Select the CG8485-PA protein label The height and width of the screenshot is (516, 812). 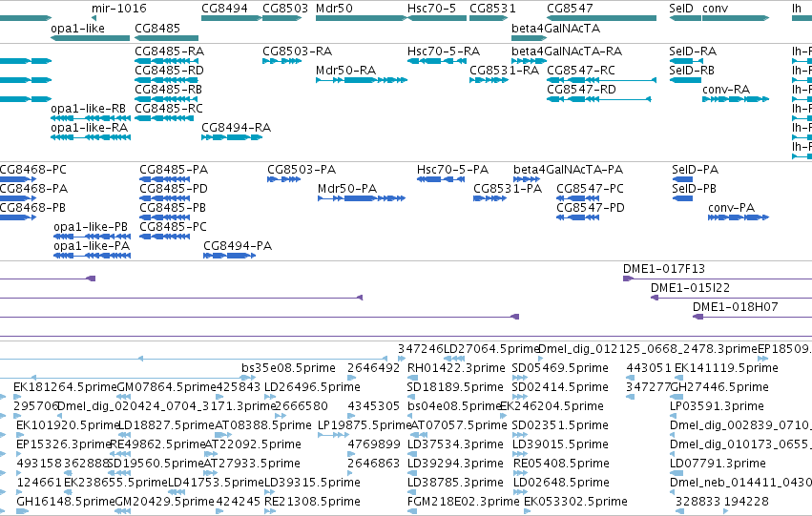click(174, 170)
